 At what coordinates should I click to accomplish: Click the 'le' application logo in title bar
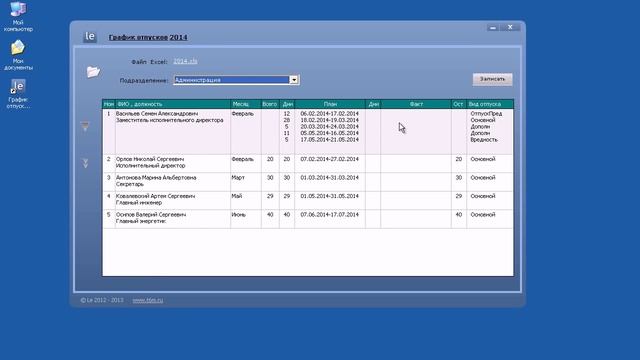pos(90,37)
